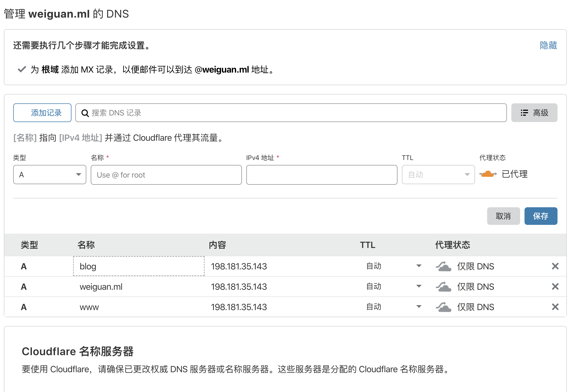Click the checkmark next to MX record step
This screenshot has height=392, width=574.
[22, 69]
